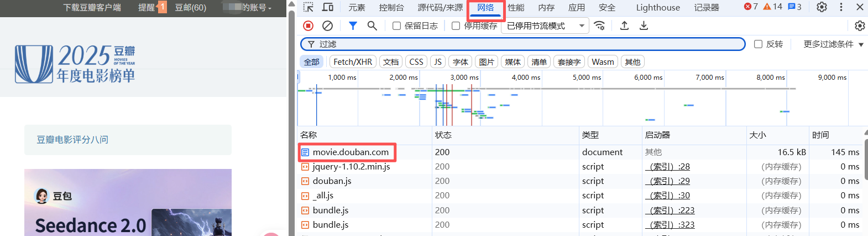Click 下载豆瓣客户端 link

point(92,8)
